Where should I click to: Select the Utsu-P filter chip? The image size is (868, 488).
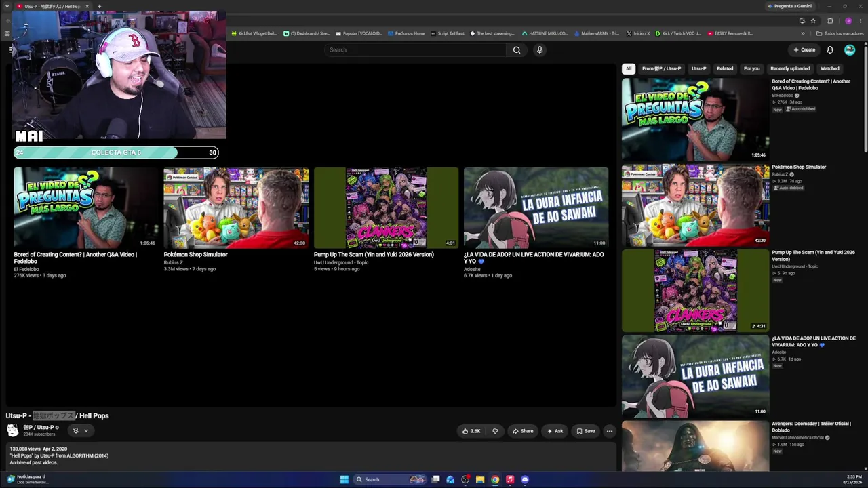tap(699, 68)
